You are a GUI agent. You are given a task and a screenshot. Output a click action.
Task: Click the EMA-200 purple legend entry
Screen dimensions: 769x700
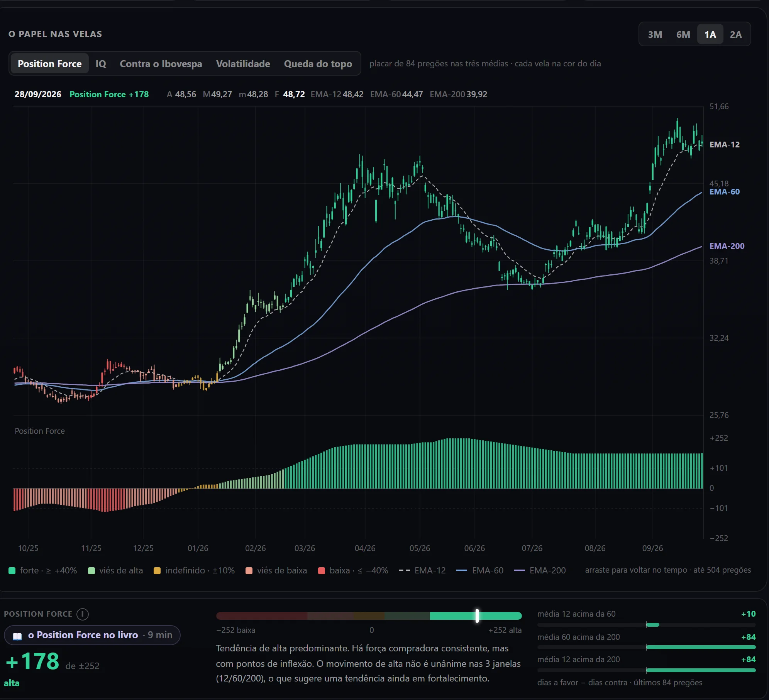pos(540,570)
